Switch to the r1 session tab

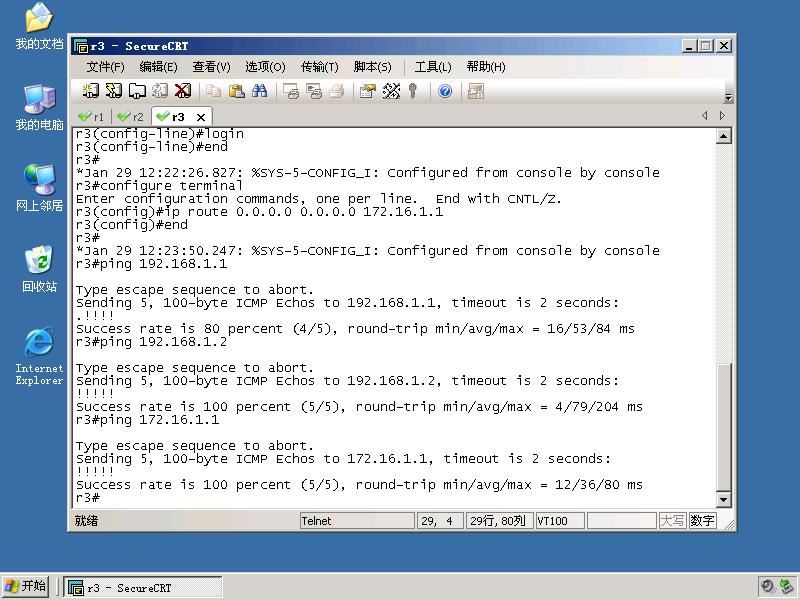[x=92, y=117]
